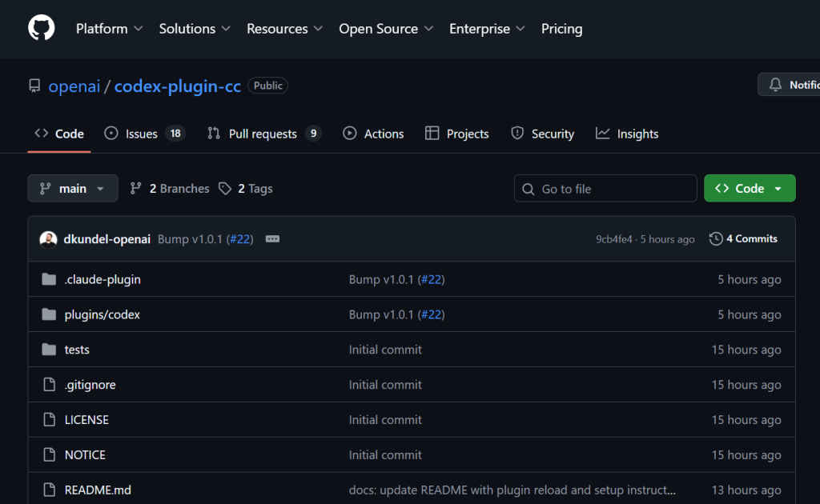Open the 4 Commits history

(743, 238)
